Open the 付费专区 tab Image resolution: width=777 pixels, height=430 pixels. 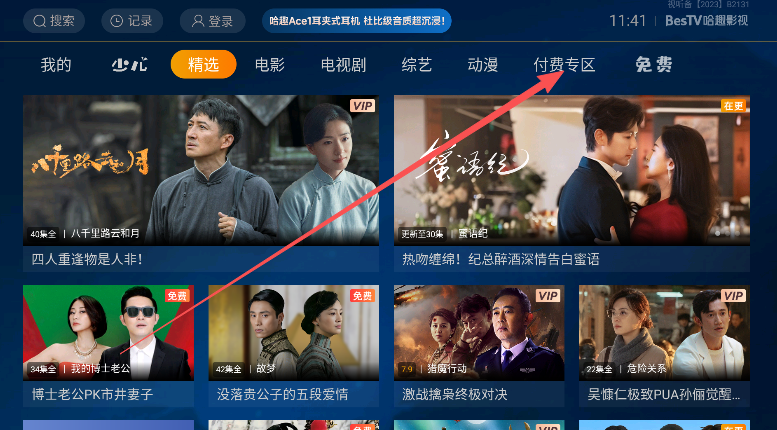click(x=564, y=64)
